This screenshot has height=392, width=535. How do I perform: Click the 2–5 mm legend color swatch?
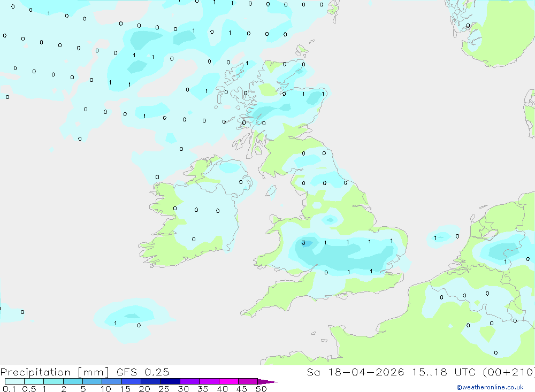pyautogui.click(x=73, y=381)
